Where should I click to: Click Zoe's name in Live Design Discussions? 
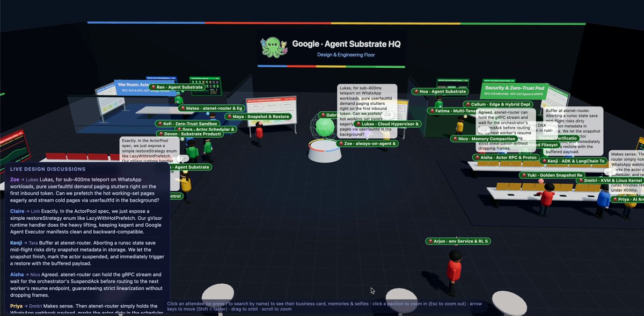coord(14,179)
